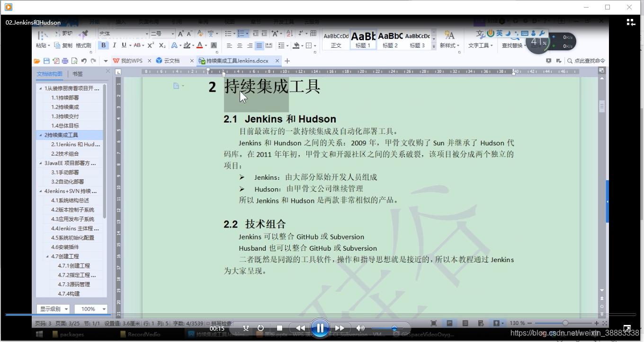
Task: Switch to the 书签 panel tab
Action: tap(78, 74)
